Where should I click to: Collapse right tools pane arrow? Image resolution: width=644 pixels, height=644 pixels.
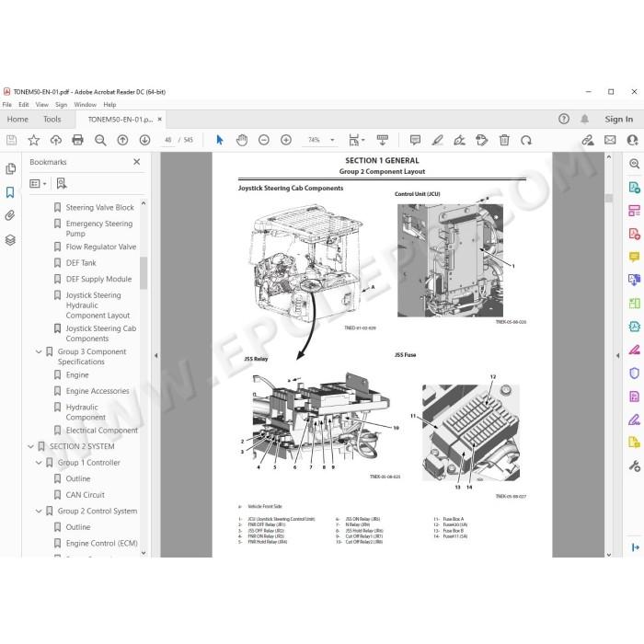pos(617,356)
